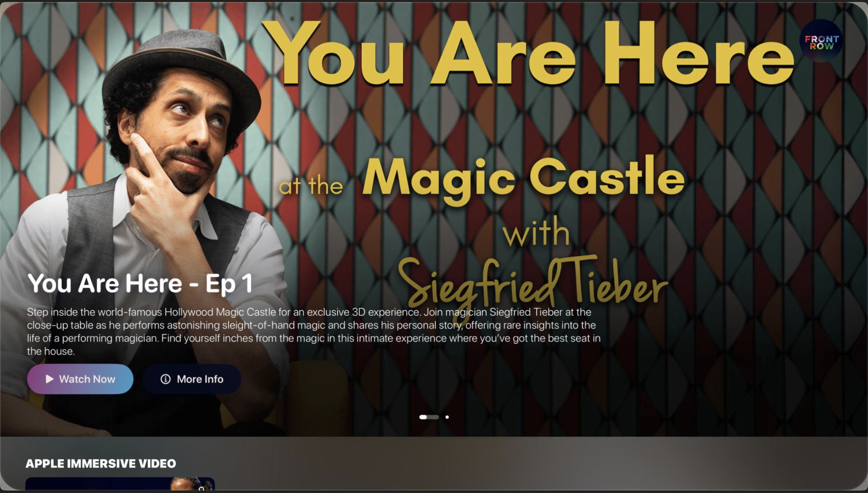Jump to the second carousel page dot

click(447, 417)
